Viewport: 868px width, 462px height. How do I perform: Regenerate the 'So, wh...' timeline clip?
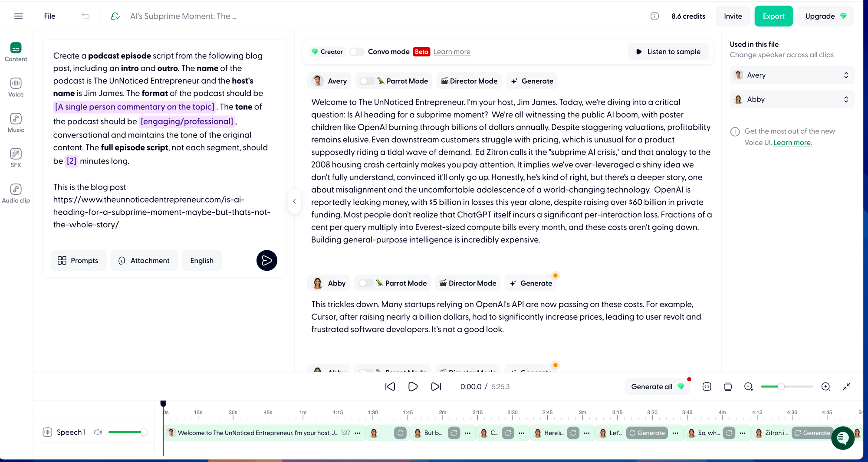pos(729,433)
